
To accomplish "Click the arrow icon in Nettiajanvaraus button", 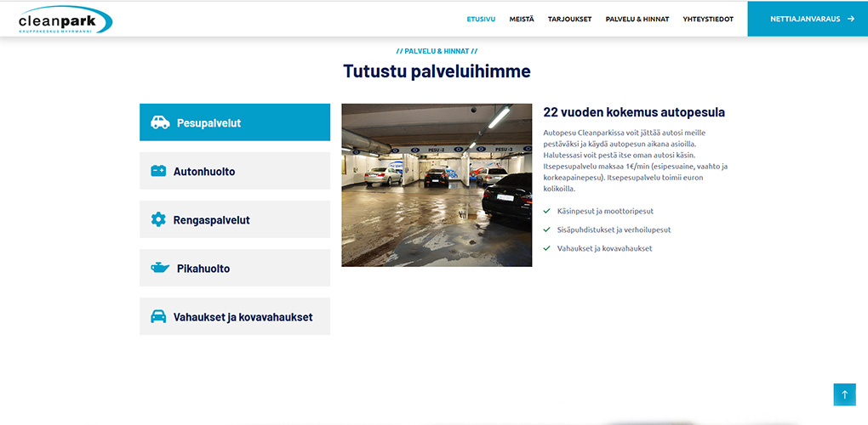I will [851, 19].
